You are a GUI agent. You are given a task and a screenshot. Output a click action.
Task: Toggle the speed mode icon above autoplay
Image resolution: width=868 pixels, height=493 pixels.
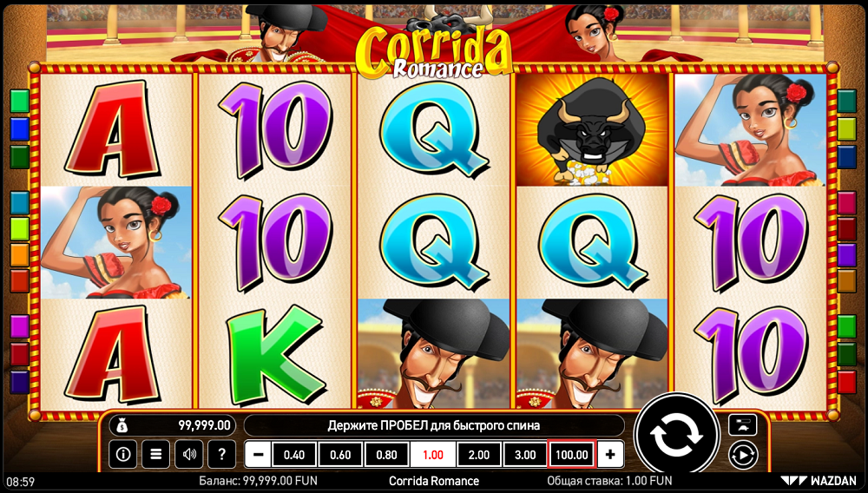[743, 424]
